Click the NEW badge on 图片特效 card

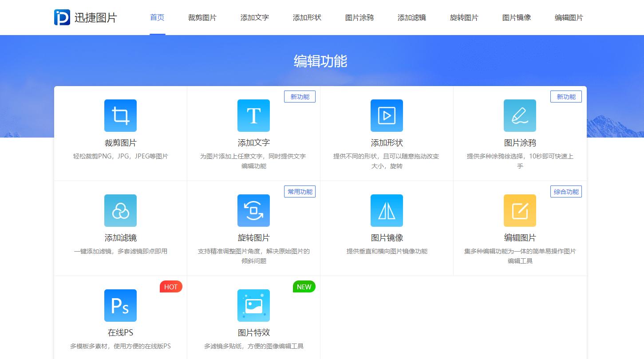pos(304,287)
